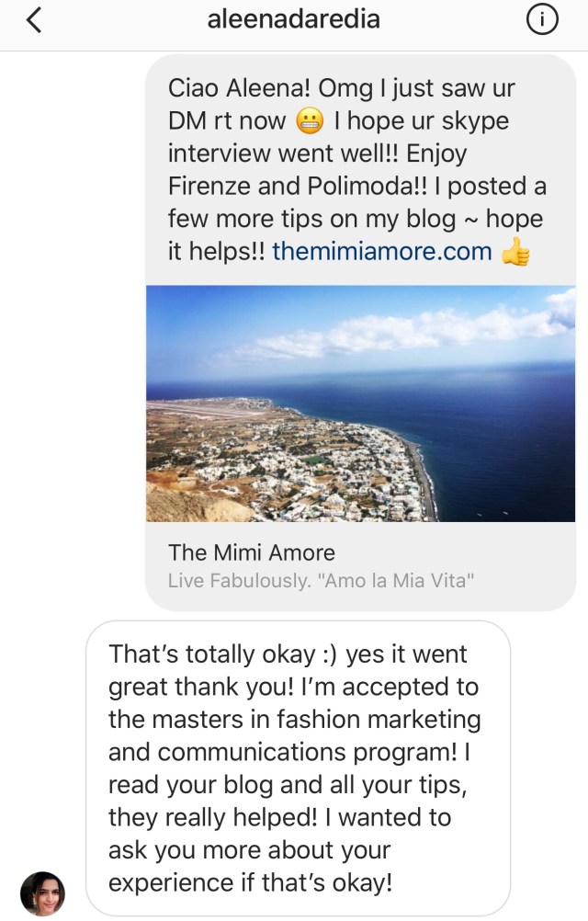
Task: Click the "masters in fashion marketing" line
Action: tap(294, 720)
